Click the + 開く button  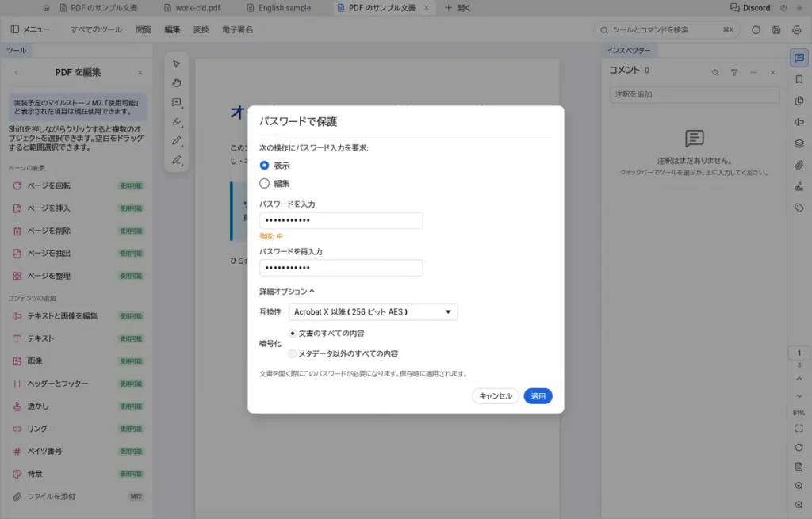click(458, 8)
